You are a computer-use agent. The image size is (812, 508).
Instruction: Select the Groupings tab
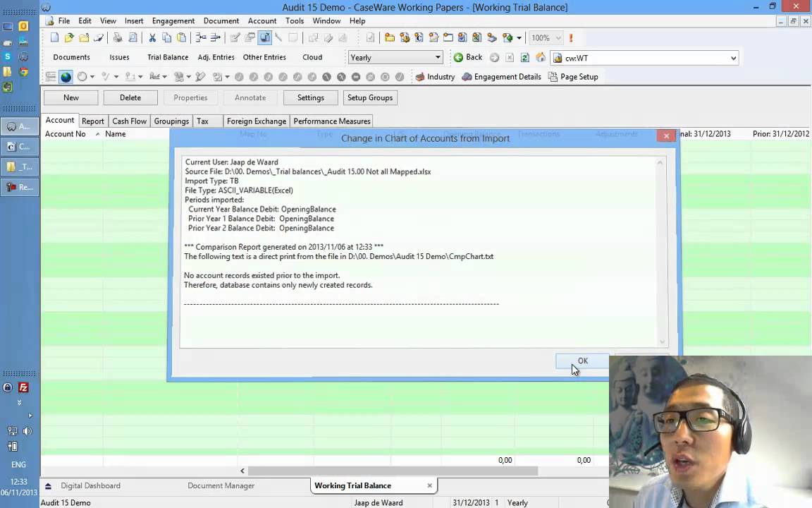point(171,121)
